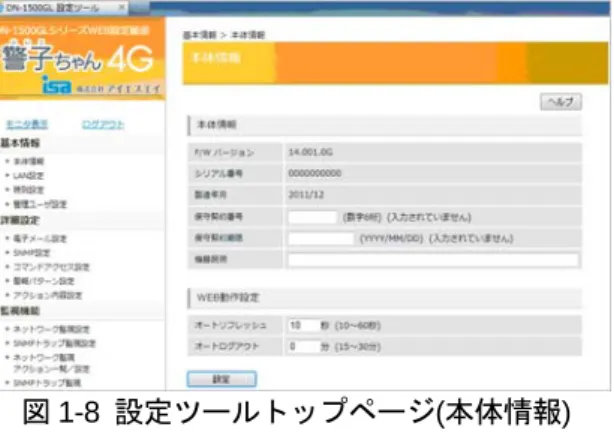This screenshot has height=442, width=614.
Task: Click the 機器説明 text field
Action: click(433, 260)
